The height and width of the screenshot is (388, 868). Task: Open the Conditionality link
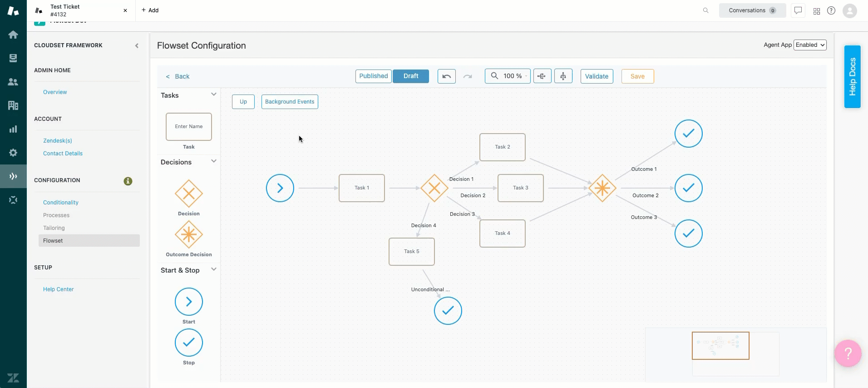61,203
